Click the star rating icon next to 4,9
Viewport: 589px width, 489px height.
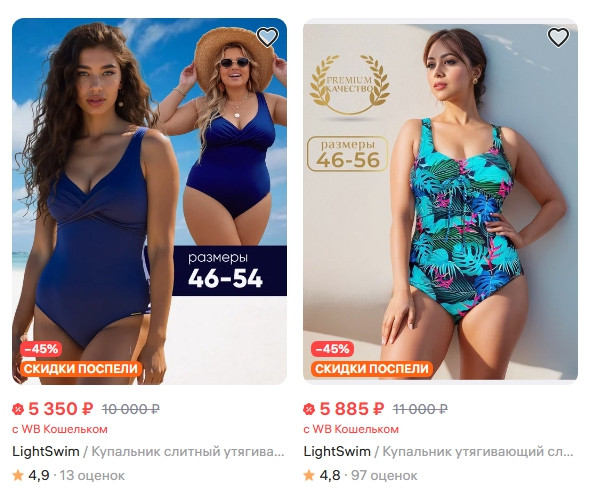click(18, 475)
